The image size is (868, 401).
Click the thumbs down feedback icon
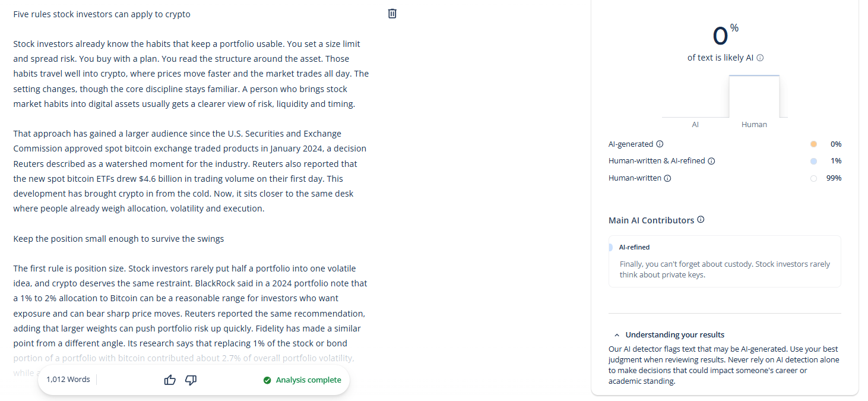[191, 380]
